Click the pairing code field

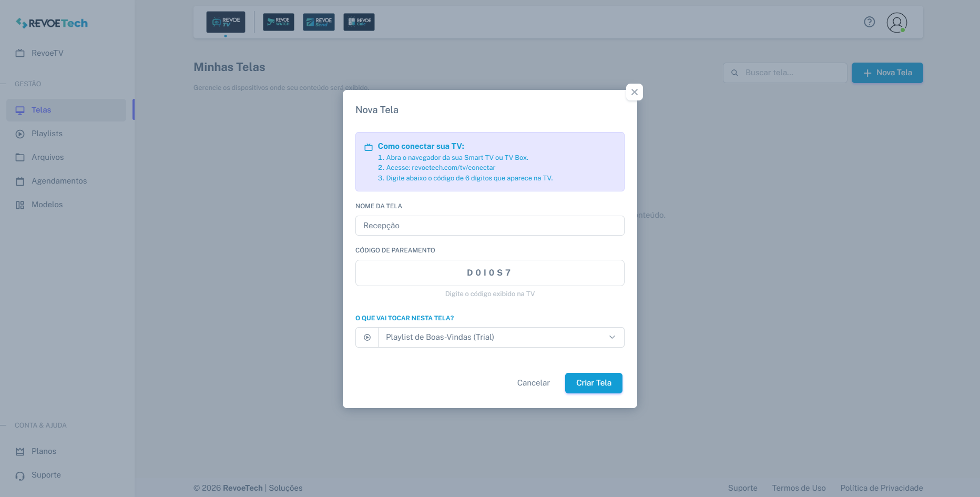[x=489, y=273]
